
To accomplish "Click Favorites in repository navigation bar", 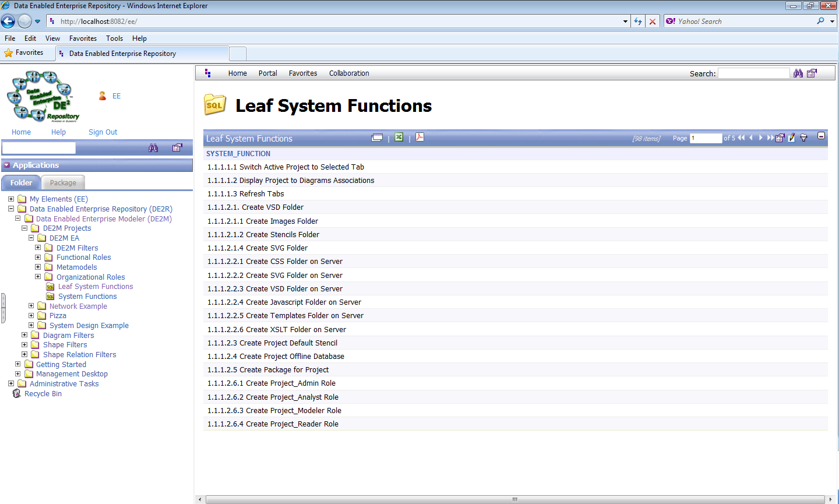I will 303,73.
